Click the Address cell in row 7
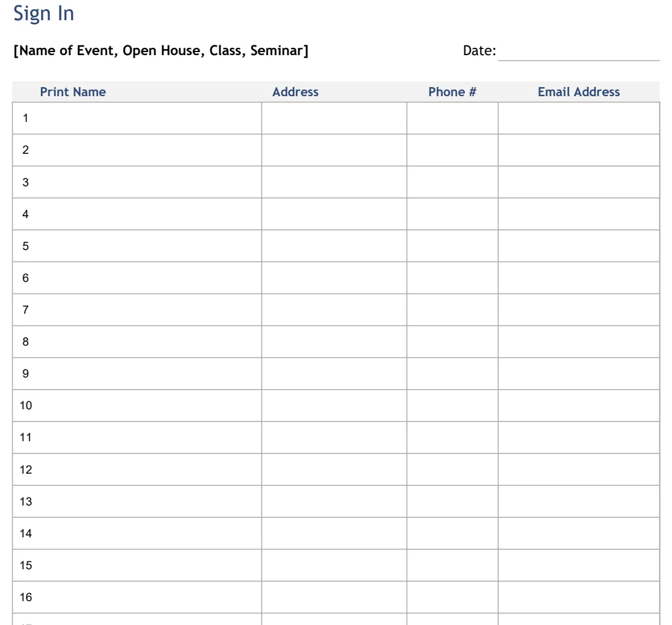The width and height of the screenshot is (672, 625). 334,309
